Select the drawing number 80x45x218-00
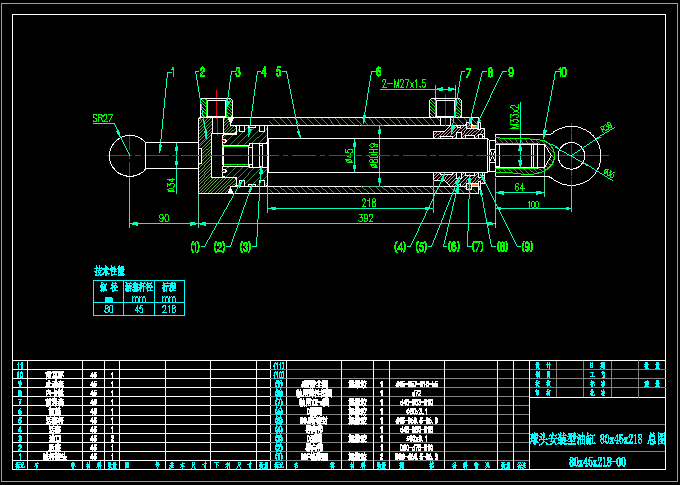Screen dimensions: 680x485 597,462
